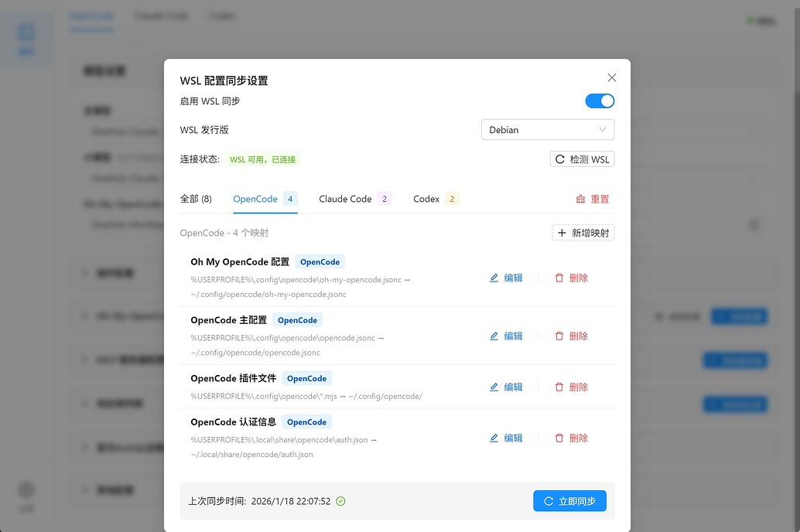The height and width of the screenshot is (532, 800).
Task: Toggle the enable WSL sync switch
Action: [x=600, y=101]
